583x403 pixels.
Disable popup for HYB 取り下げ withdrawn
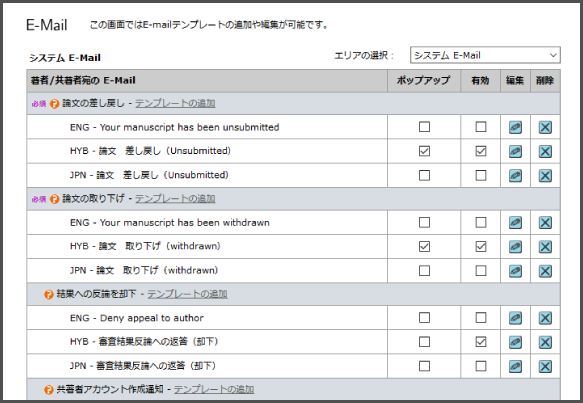(424, 246)
